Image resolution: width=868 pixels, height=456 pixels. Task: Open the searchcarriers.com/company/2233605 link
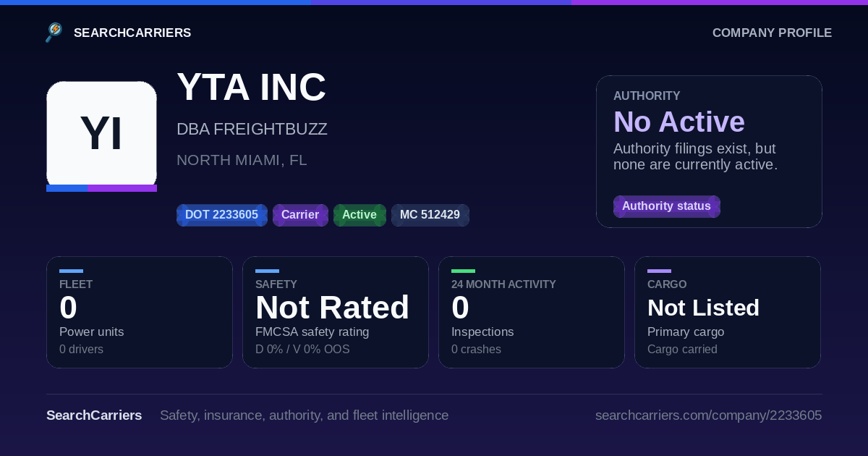click(x=708, y=415)
